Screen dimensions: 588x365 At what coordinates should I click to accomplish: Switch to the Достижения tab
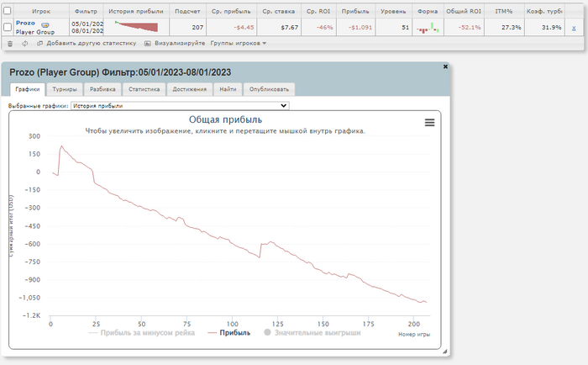tap(189, 89)
